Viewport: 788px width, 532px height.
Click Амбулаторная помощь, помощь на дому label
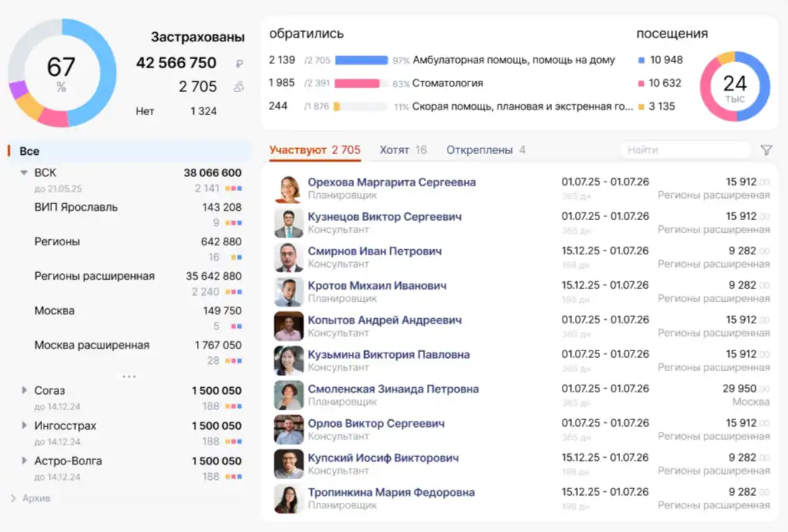pyautogui.click(x=514, y=61)
